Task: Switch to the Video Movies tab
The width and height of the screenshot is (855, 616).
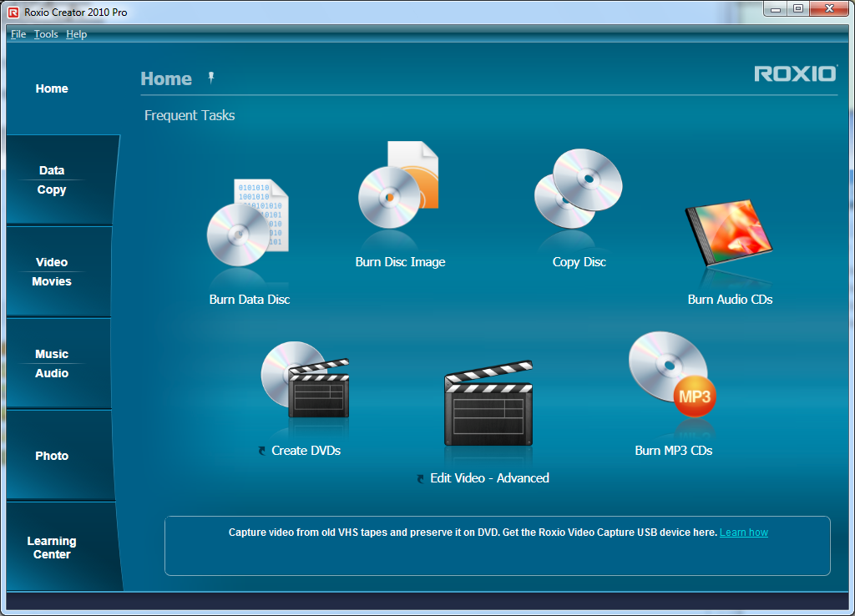Action: (52, 272)
